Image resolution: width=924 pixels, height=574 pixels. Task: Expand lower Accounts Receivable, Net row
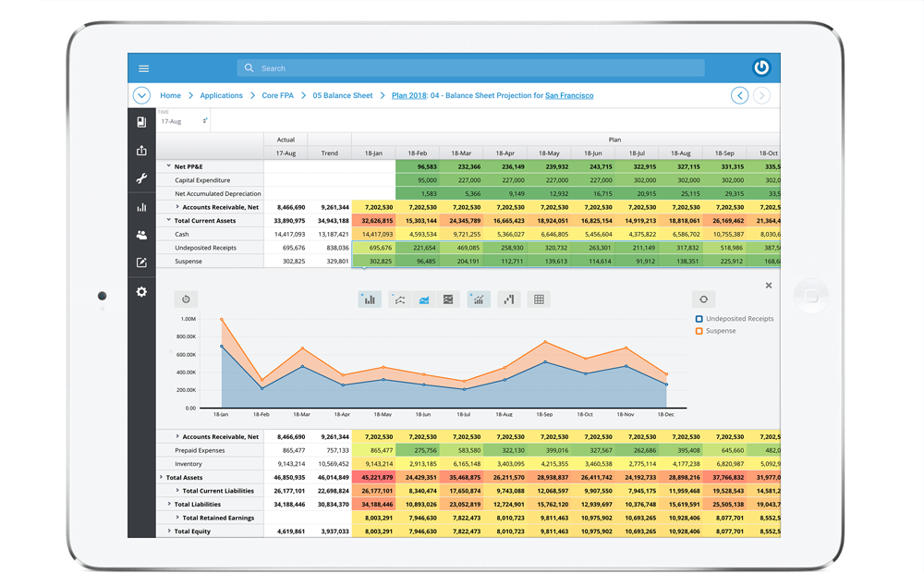(x=177, y=436)
